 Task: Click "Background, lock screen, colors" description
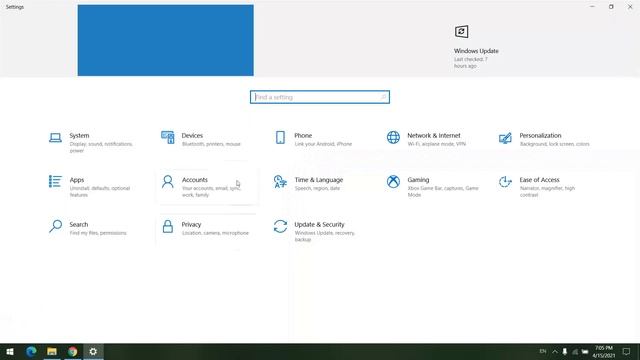tap(554, 144)
